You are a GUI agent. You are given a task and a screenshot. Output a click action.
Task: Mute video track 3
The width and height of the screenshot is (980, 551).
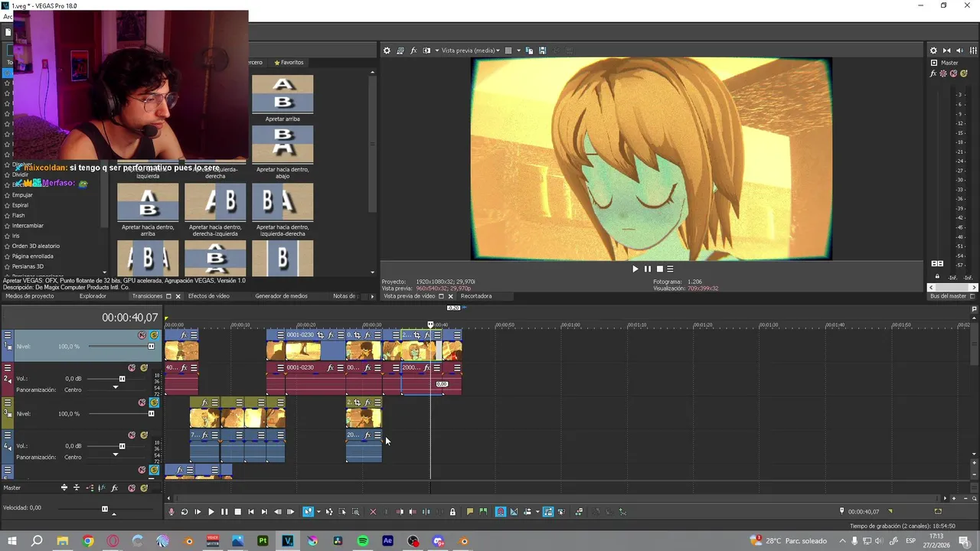(142, 403)
